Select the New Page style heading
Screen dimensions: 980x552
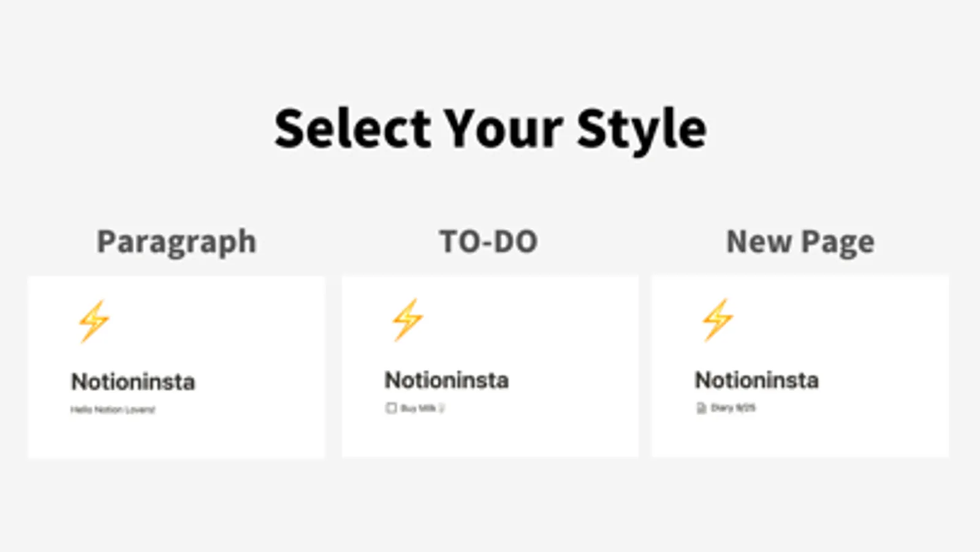pos(800,242)
